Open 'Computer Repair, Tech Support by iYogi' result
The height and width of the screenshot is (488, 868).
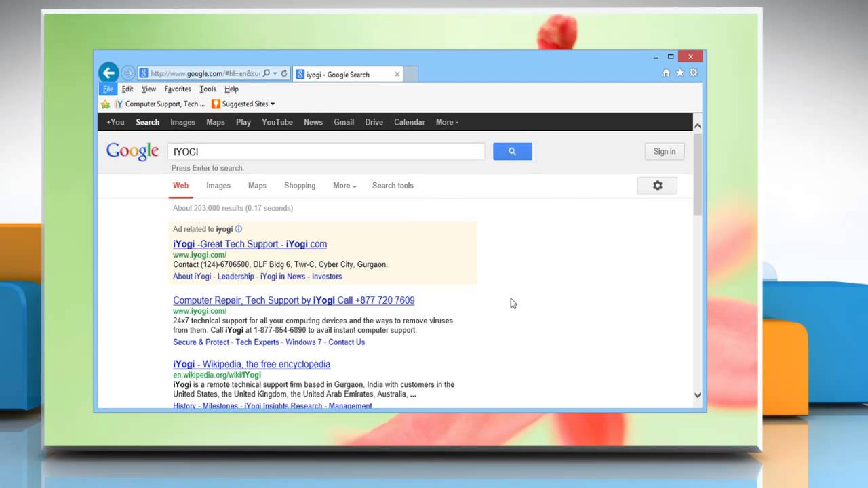(294, 300)
